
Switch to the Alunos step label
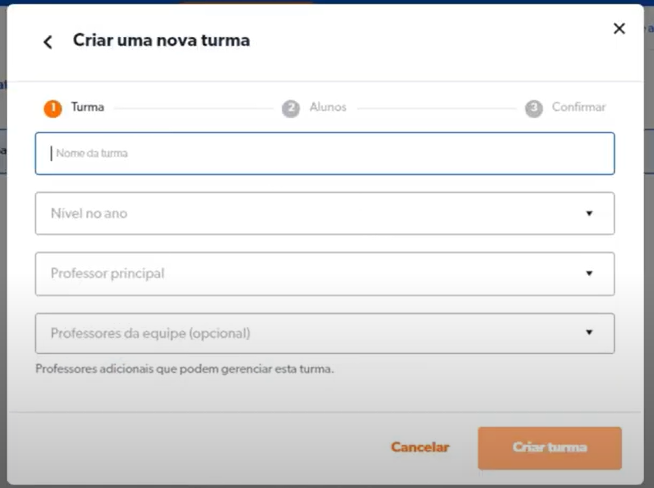[328, 107]
